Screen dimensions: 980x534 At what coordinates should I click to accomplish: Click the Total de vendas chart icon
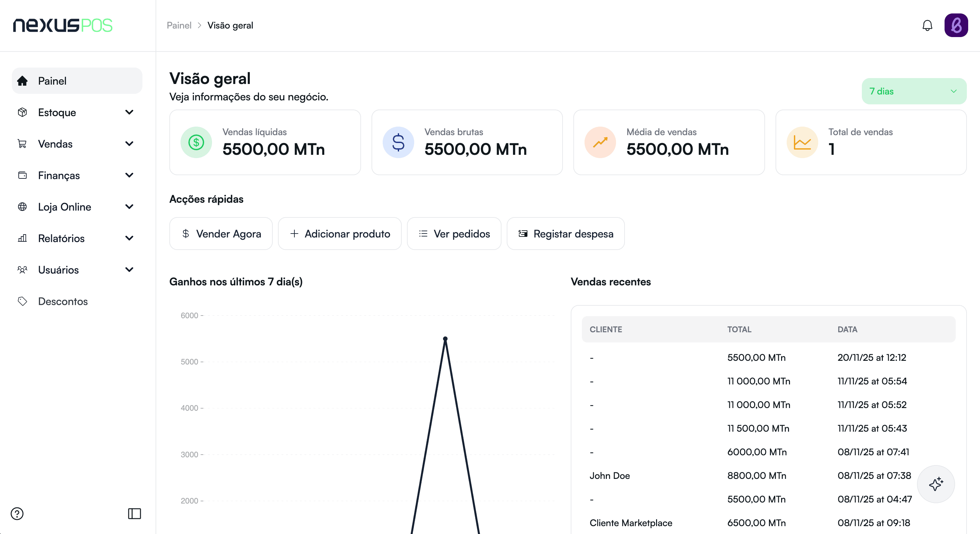[802, 142]
